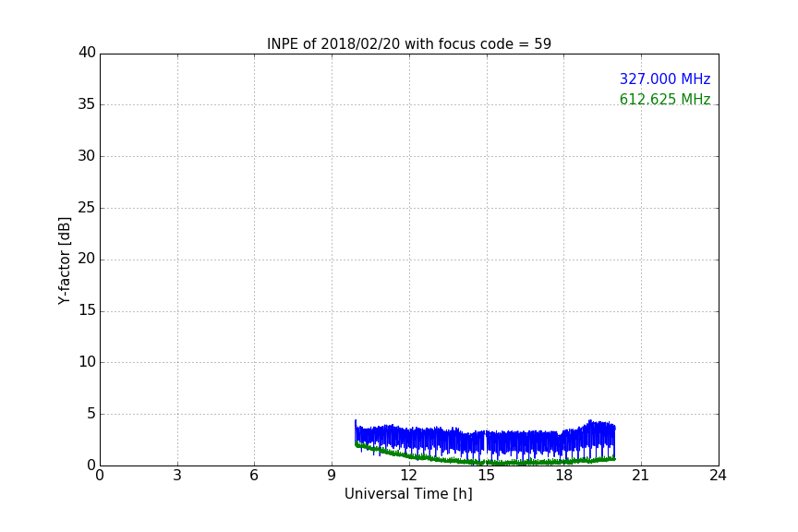This screenshot has height=532, width=798.
Task: Click y-axis tick label 30
Action: pos(87,156)
